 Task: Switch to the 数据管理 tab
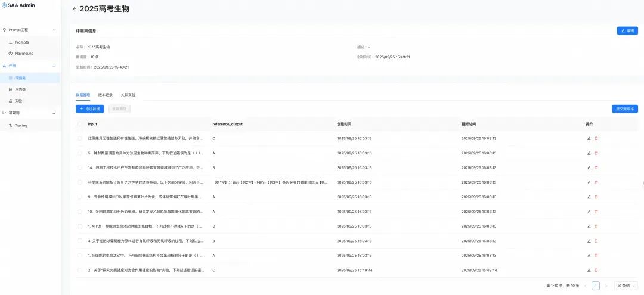[83, 94]
